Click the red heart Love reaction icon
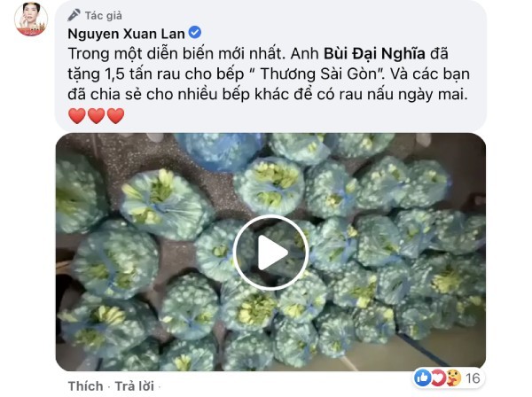The image size is (532, 397). click(x=438, y=378)
